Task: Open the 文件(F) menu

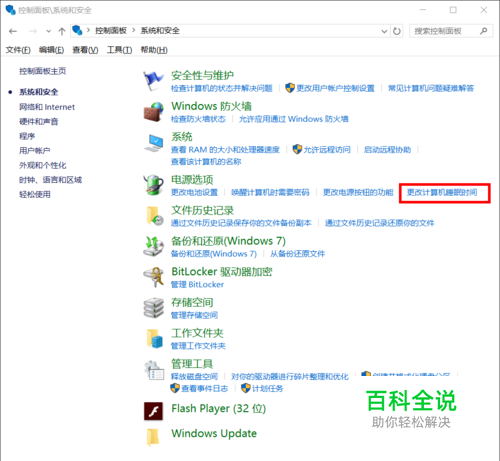Action: [18, 50]
